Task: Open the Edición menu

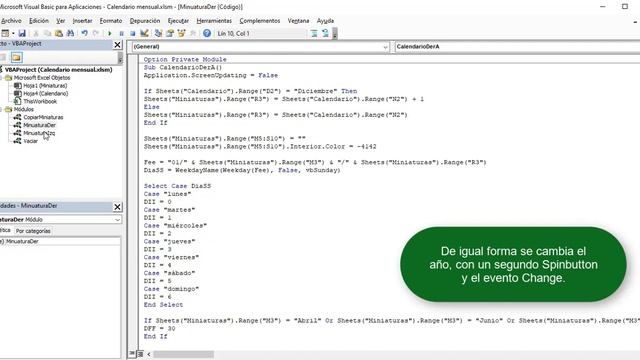Action: click(x=39, y=21)
